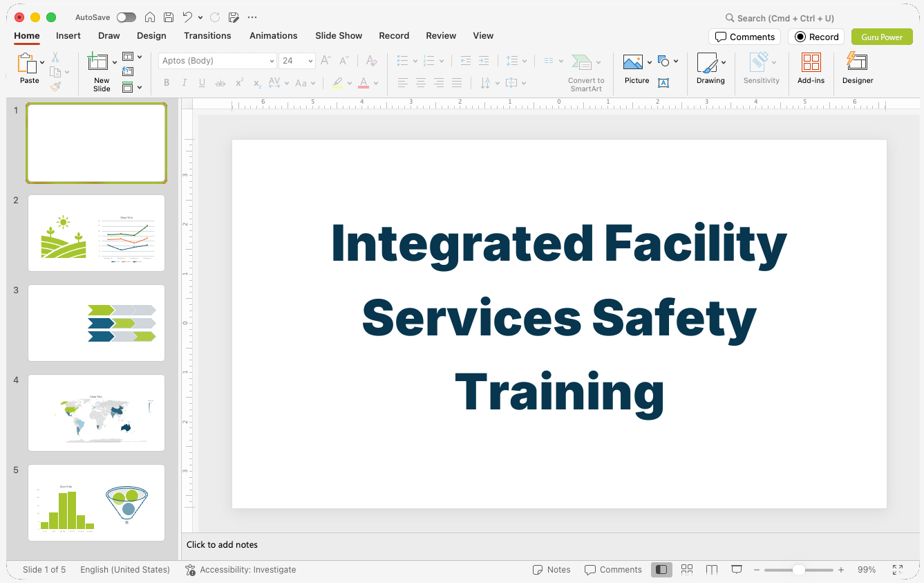Viewport: 924px width, 583px height.
Task: Open the Animations tab
Action: pyautogui.click(x=274, y=36)
